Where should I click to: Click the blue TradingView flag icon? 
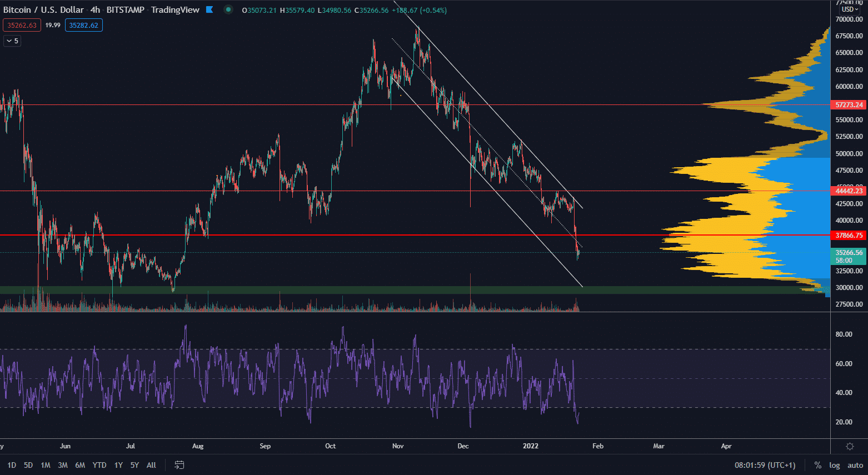(209, 10)
